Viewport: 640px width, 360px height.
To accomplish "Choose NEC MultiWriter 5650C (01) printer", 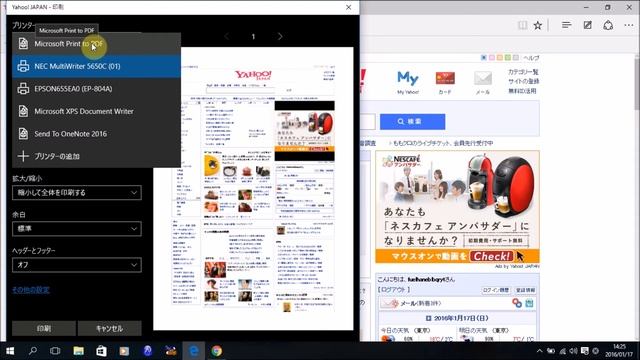I will (x=96, y=66).
